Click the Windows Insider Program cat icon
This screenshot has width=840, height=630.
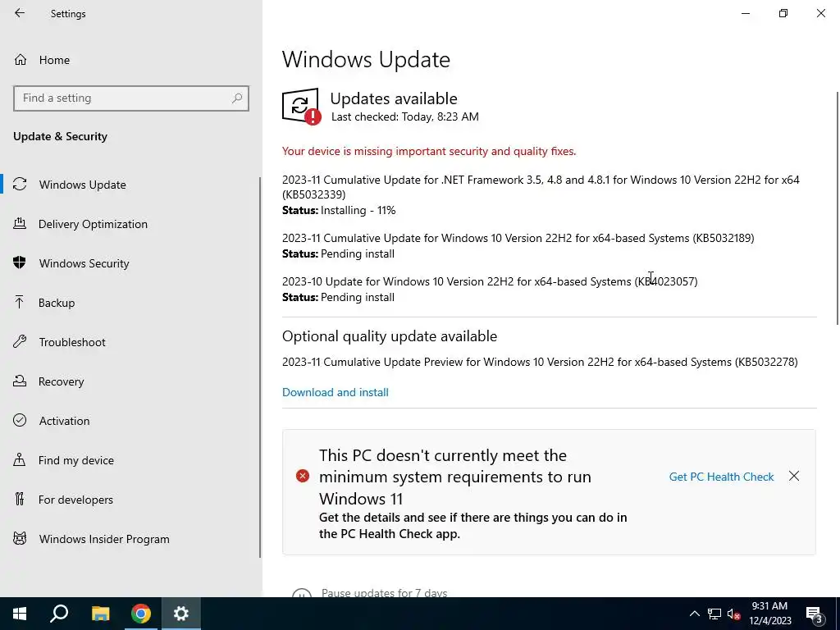tap(20, 538)
